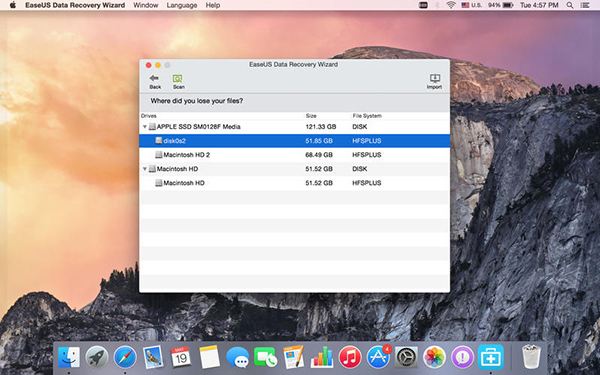
Task: Open the Window menu
Action: [145, 5]
